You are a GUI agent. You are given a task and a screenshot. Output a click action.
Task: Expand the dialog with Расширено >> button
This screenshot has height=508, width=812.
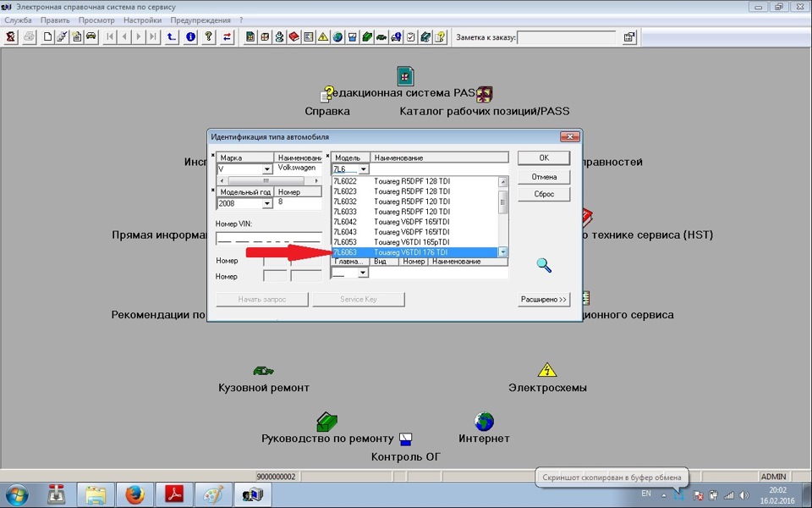pos(544,299)
